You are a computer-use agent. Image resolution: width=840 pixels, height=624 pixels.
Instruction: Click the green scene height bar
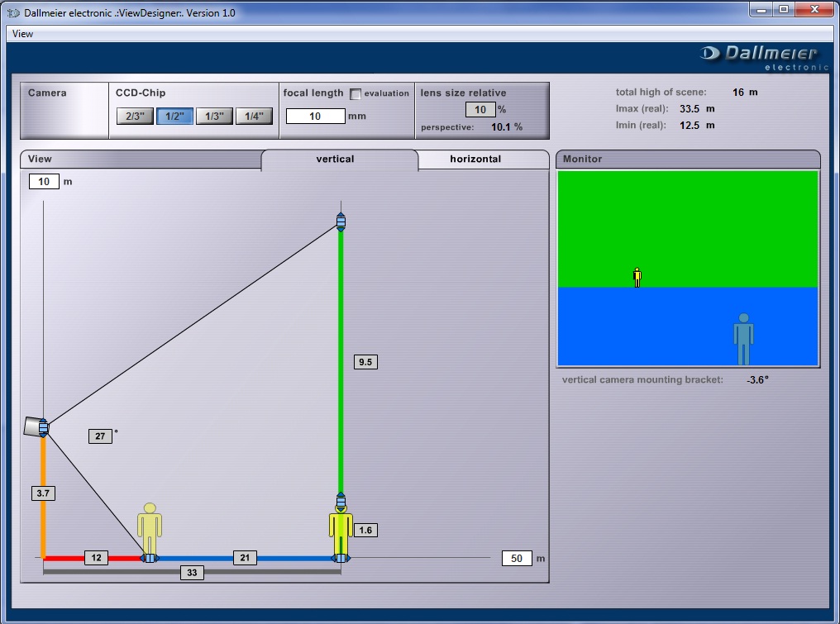click(340, 362)
